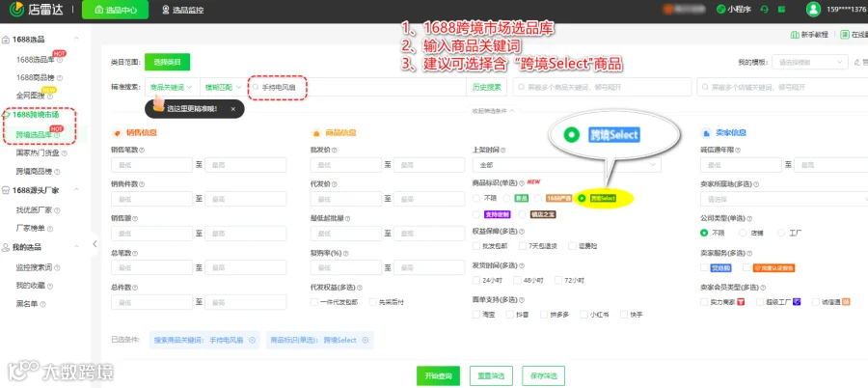
Task: Open 国家热门货盘 in the sidebar
Action: (38, 153)
